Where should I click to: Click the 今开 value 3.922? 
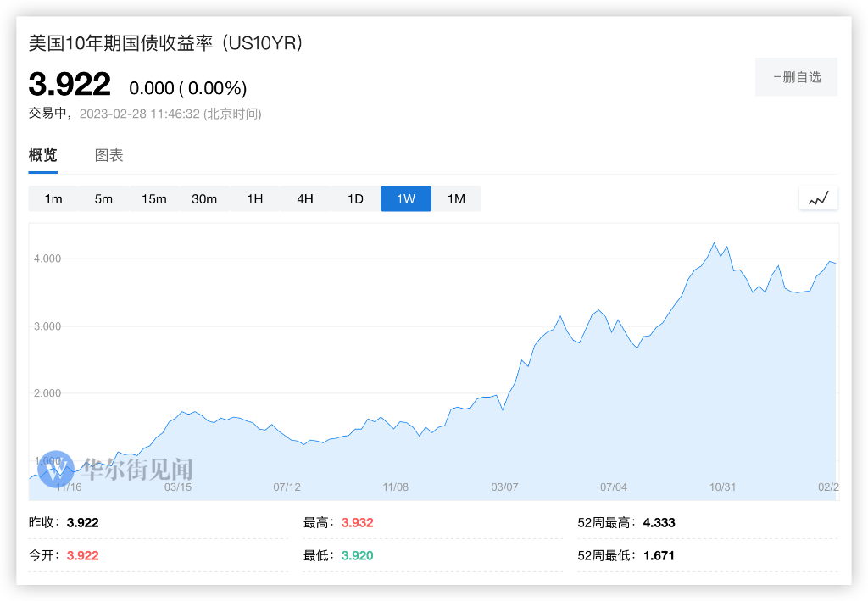(x=82, y=555)
